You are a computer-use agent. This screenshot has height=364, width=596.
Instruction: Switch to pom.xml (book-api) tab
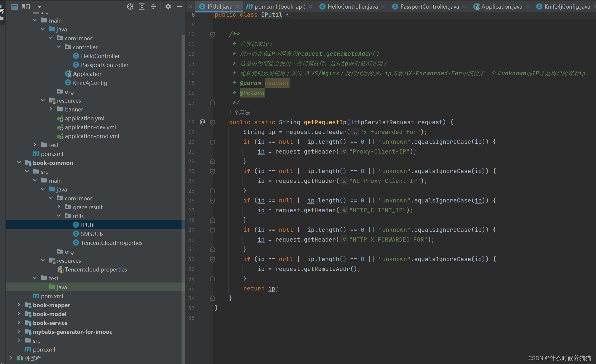[280, 7]
